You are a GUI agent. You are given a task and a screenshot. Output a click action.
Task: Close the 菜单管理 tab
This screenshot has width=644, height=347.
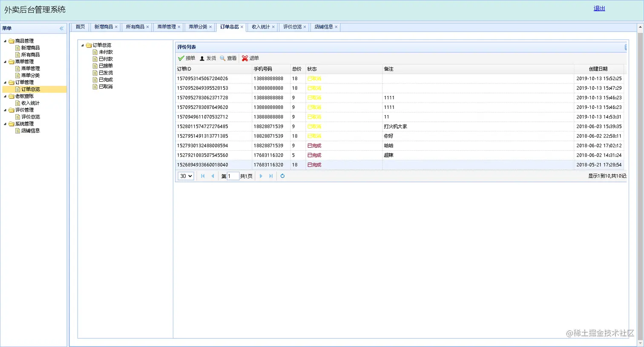pos(179,27)
